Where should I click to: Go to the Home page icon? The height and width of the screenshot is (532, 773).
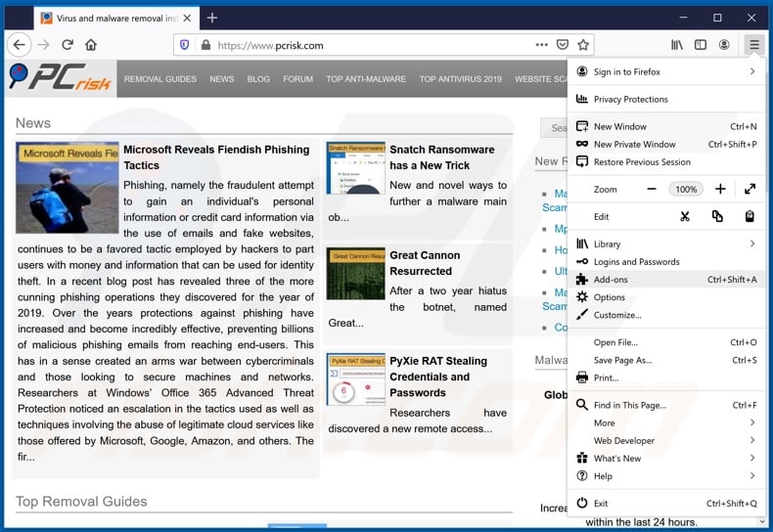(91, 45)
